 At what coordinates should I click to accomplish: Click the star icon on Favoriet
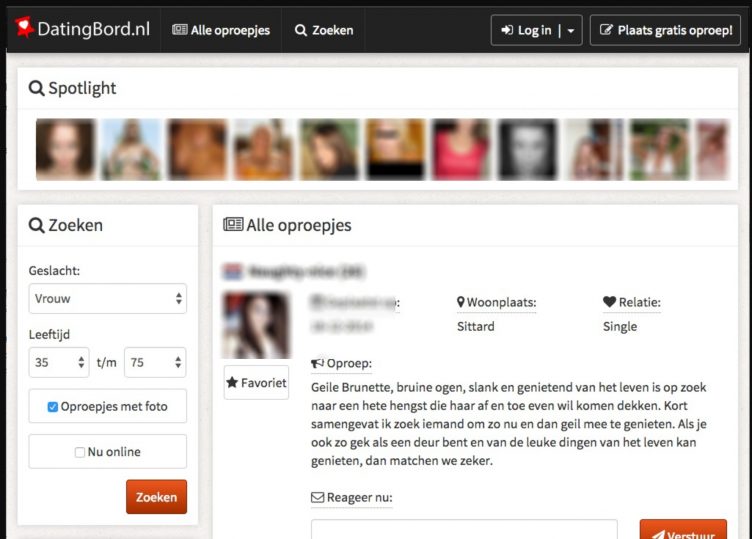[232, 382]
